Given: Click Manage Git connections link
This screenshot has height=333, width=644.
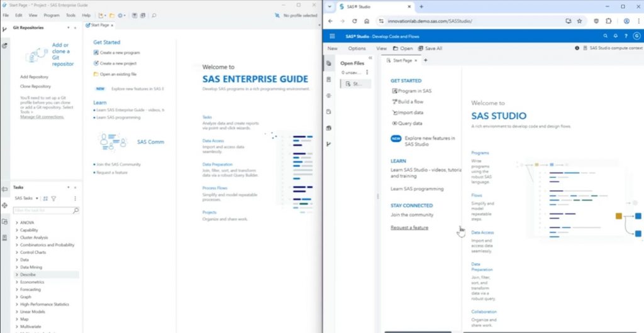Looking at the screenshot, I should pos(42,117).
